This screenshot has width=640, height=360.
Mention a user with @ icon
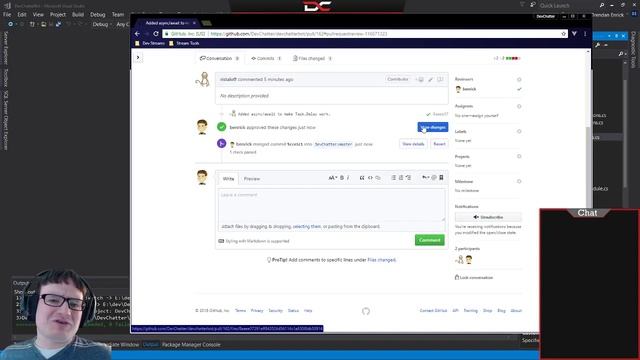coord(434,178)
